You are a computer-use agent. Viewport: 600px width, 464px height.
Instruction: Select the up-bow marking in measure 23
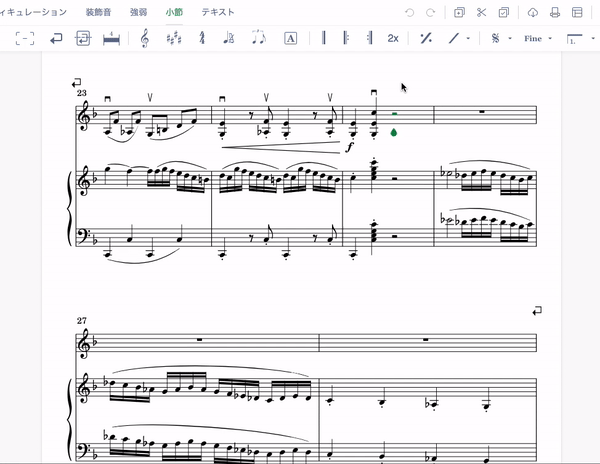coord(150,97)
